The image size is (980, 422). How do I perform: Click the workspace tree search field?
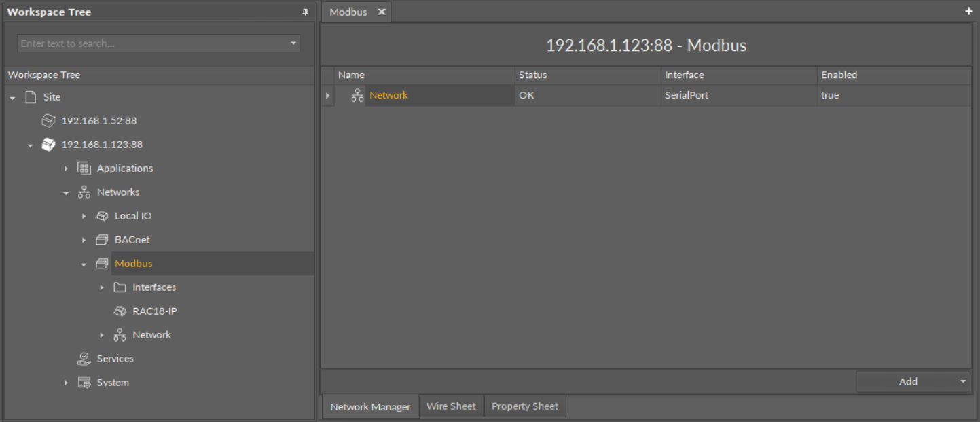tap(152, 43)
